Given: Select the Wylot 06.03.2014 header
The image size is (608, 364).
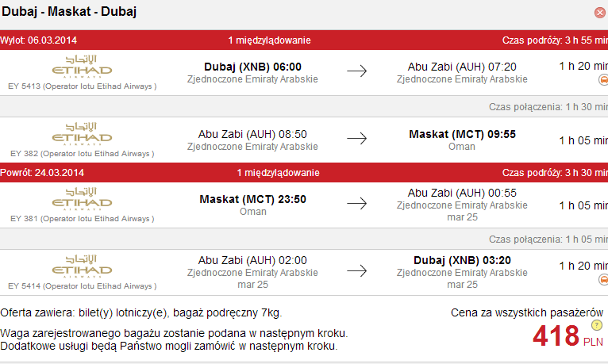Looking at the screenshot, I should tap(38, 40).
